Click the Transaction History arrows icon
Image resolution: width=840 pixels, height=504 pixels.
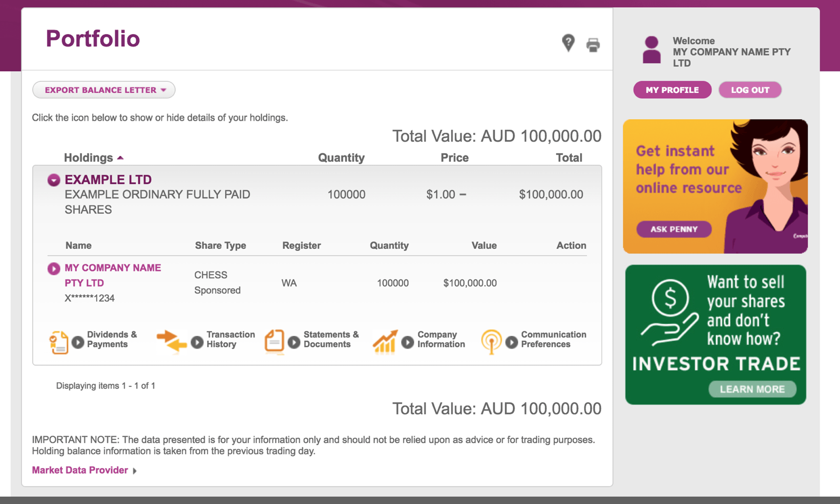(x=172, y=341)
